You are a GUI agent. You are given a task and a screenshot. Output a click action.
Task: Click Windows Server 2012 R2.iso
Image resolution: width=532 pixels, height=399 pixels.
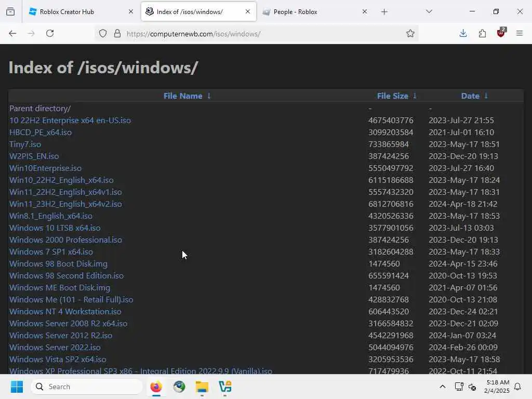point(61,336)
